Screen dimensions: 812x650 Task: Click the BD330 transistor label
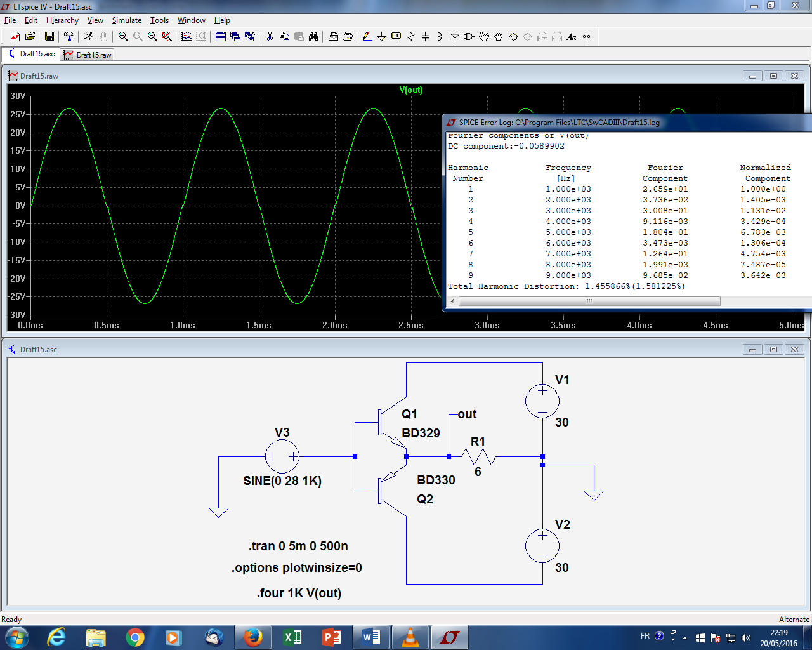coord(436,480)
